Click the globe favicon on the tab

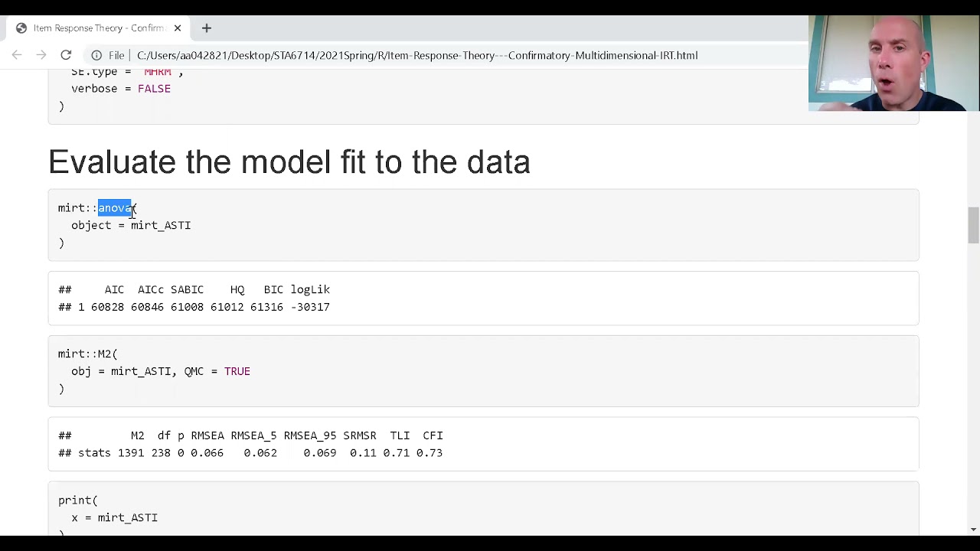coord(21,28)
